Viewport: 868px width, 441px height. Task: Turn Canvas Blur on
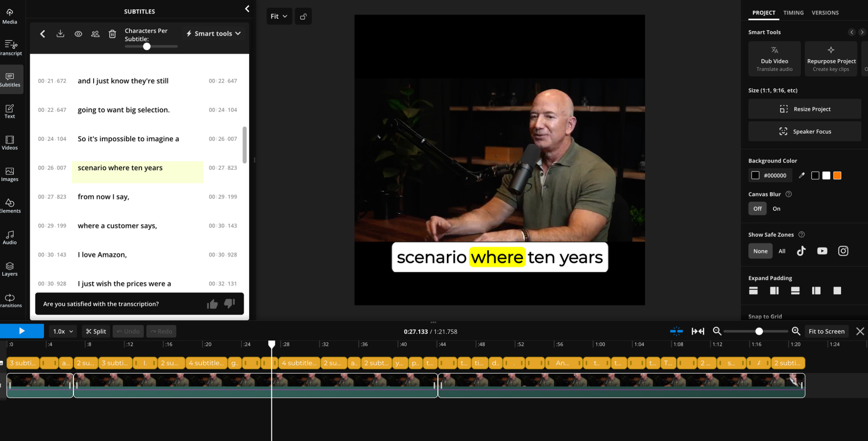[x=776, y=209]
